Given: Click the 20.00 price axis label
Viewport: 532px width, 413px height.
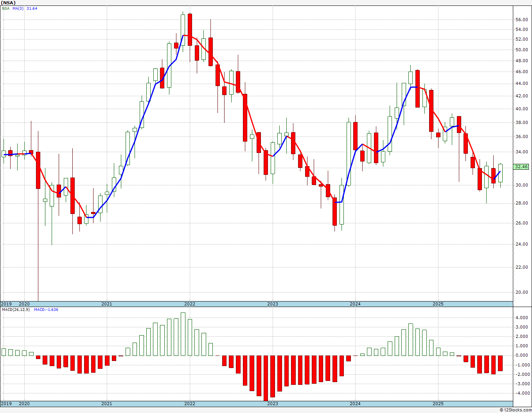Looking at the screenshot, I should pos(521,292).
